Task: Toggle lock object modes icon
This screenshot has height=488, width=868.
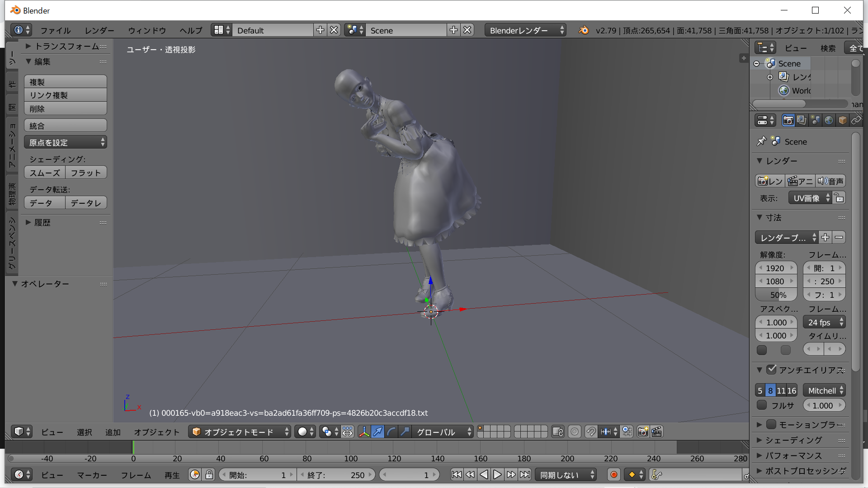Action: pyautogui.click(x=558, y=432)
